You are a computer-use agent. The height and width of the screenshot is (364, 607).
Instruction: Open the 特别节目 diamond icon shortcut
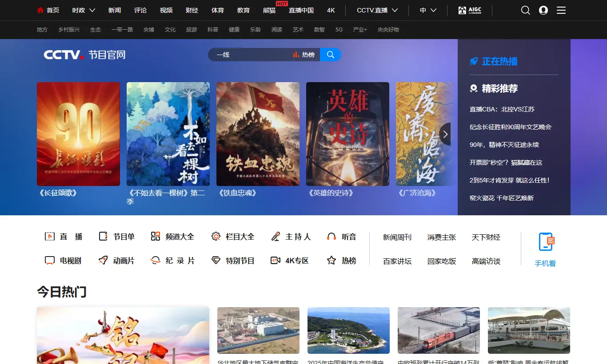click(216, 261)
